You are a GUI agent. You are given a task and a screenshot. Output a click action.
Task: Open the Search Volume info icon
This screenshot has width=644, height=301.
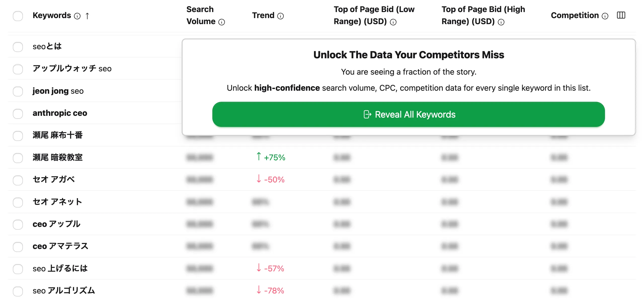pyautogui.click(x=222, y=22)
